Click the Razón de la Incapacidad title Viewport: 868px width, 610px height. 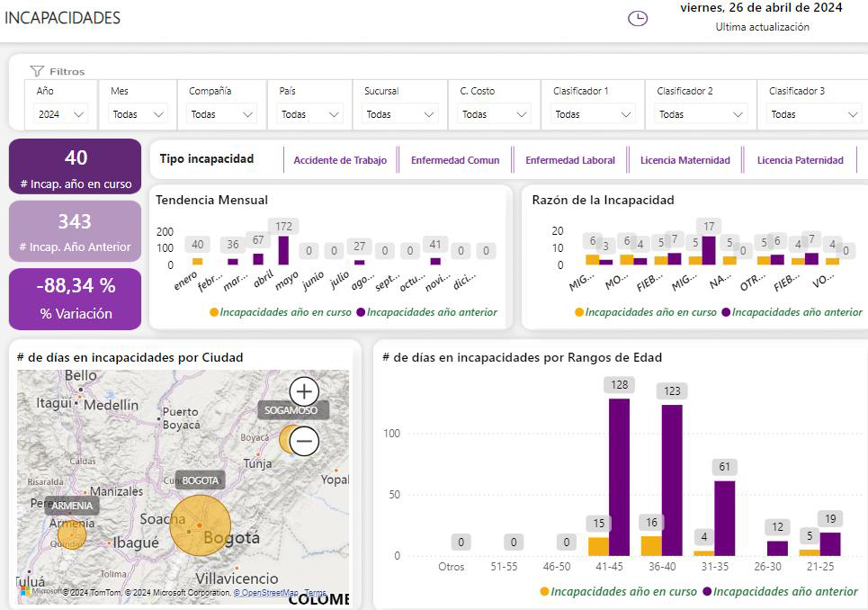click(603, 200)
